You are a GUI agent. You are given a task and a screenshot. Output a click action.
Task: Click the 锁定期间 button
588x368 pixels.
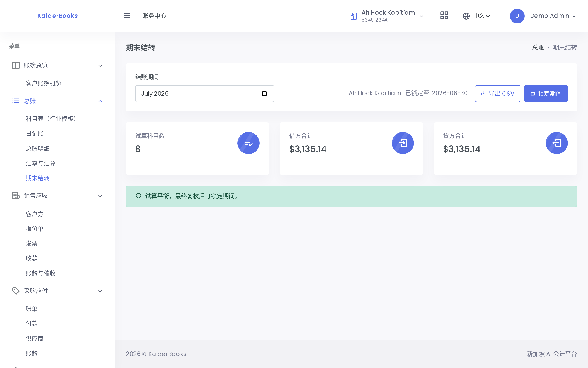point(546,93)
